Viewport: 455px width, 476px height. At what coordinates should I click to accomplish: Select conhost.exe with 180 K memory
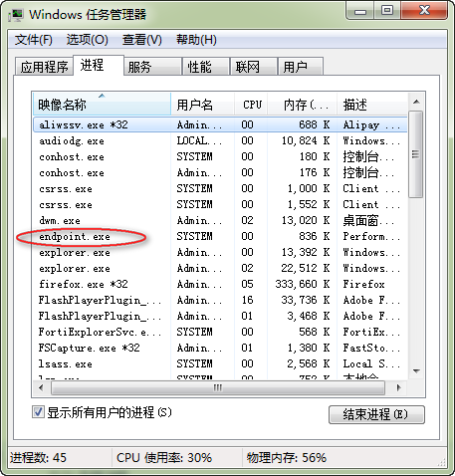(x=220, y=156)
